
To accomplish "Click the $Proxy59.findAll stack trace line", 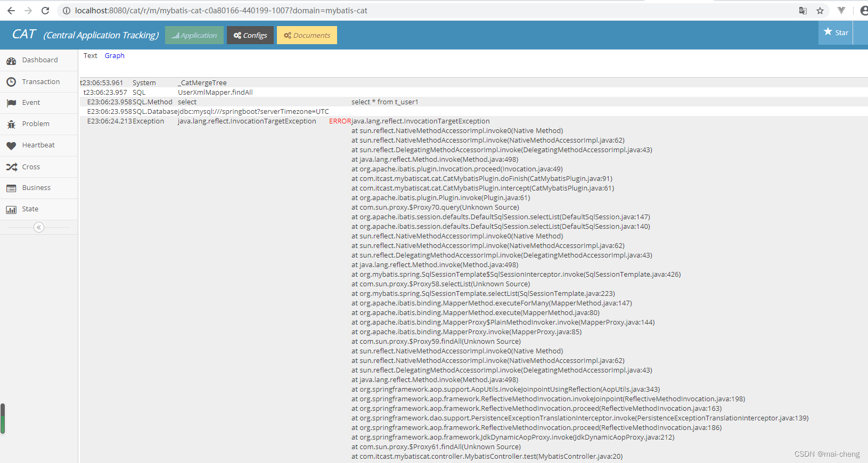I will point(436,341).
